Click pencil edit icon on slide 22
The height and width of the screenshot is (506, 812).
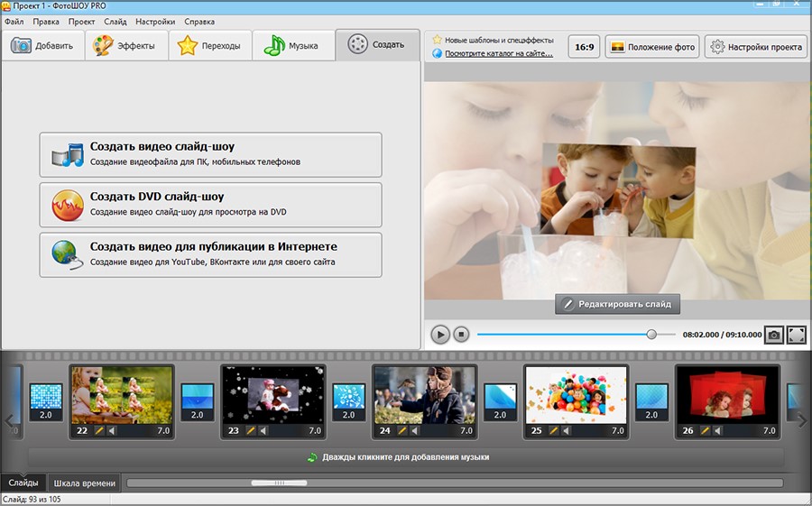99,430
